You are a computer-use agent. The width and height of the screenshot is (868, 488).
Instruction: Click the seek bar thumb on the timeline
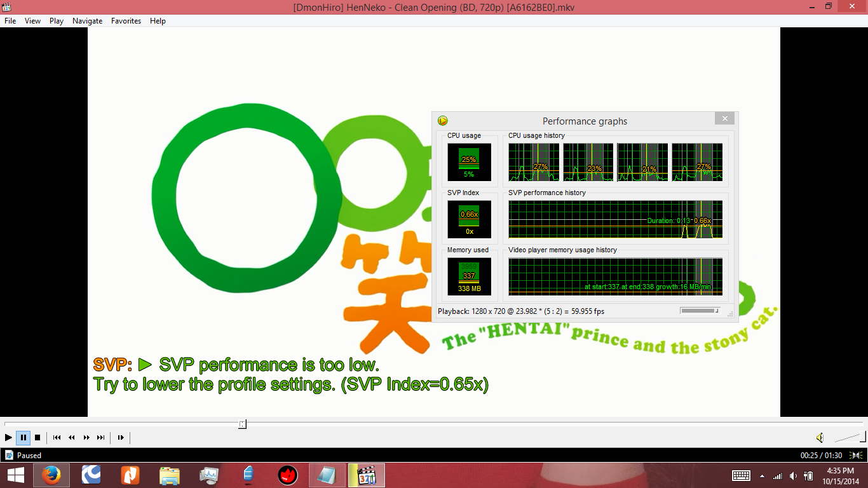[242, 424]
